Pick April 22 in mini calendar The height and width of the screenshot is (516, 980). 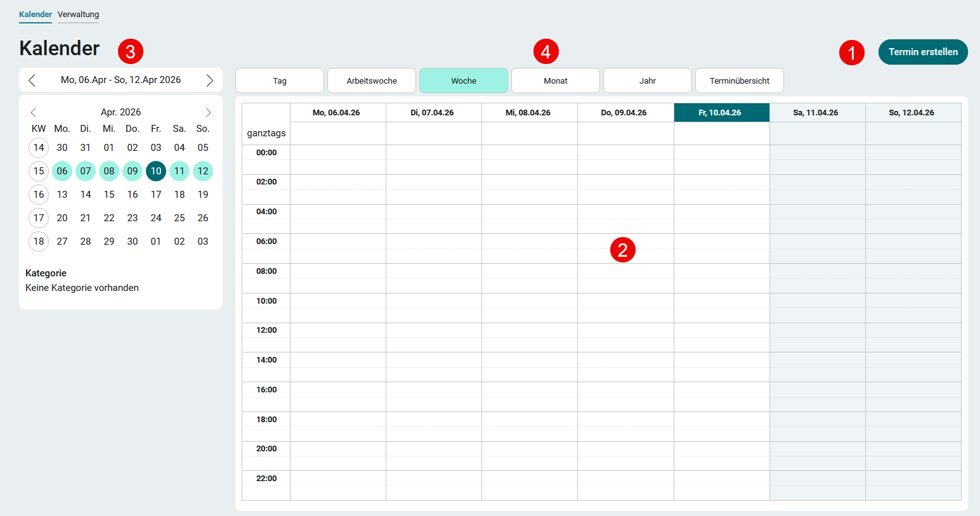click(x=109, y=218)
